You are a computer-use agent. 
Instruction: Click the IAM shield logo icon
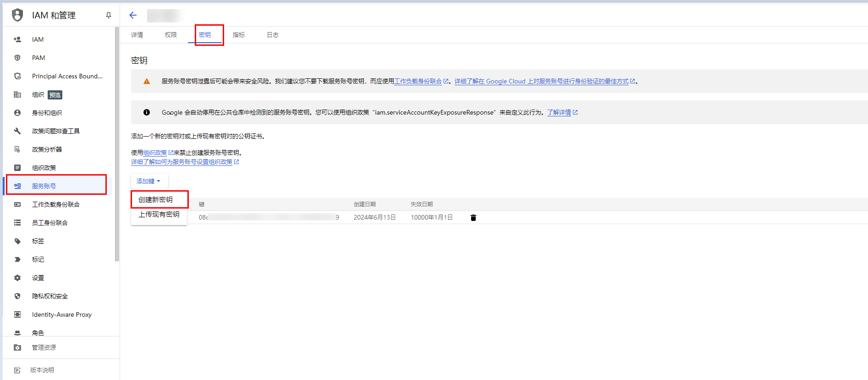point(17,15)
